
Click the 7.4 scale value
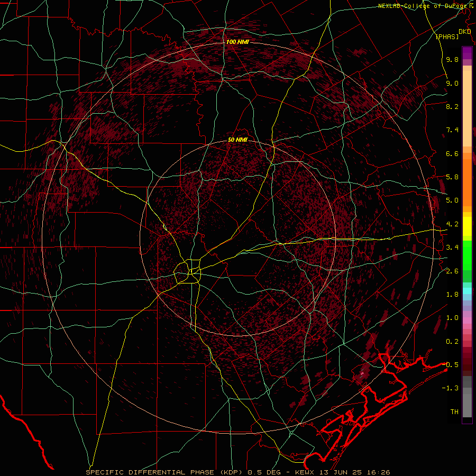click(452, 130)
